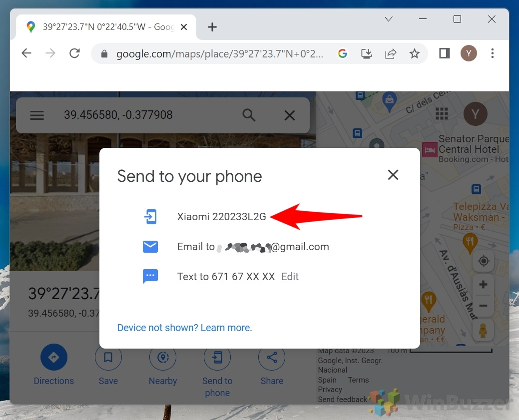Click the blue email envelope icon
This screenshot has width=519, height=420.
pos(150,247)
